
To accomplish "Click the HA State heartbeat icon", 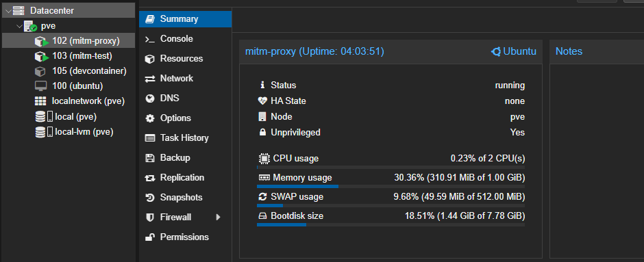I will [x=262, y=101].
